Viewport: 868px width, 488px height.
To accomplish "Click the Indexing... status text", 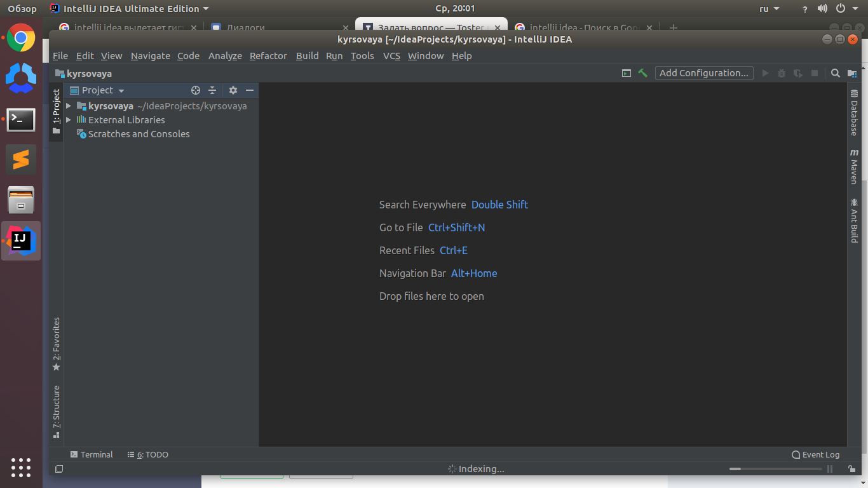I will pos(481,469).
